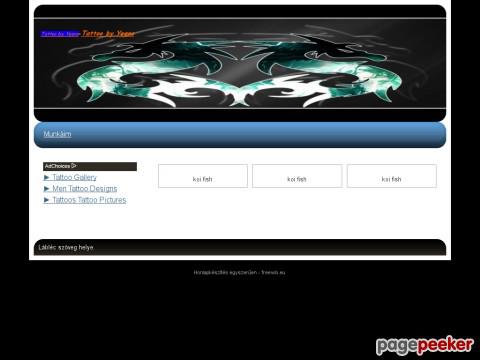The width and height of the screenshot is (480, 360).
Task: Click the blue navigation bar
Action: [x=240, y=135]
